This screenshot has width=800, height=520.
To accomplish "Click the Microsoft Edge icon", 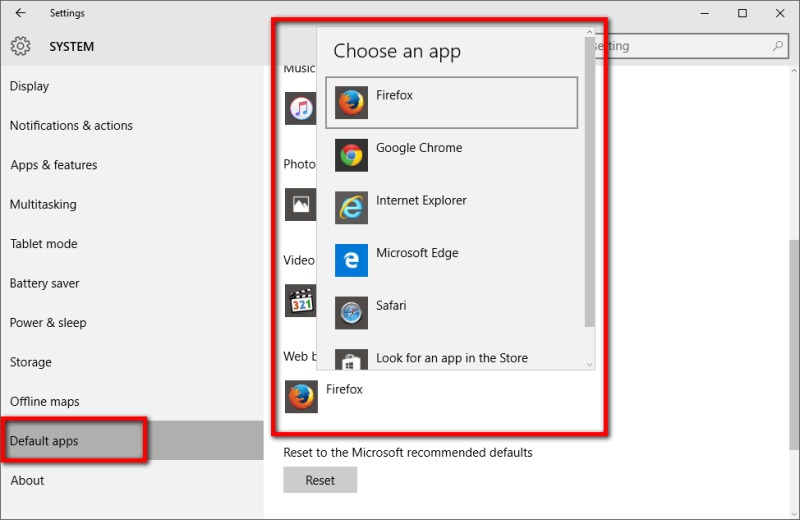I will (351, 260).
